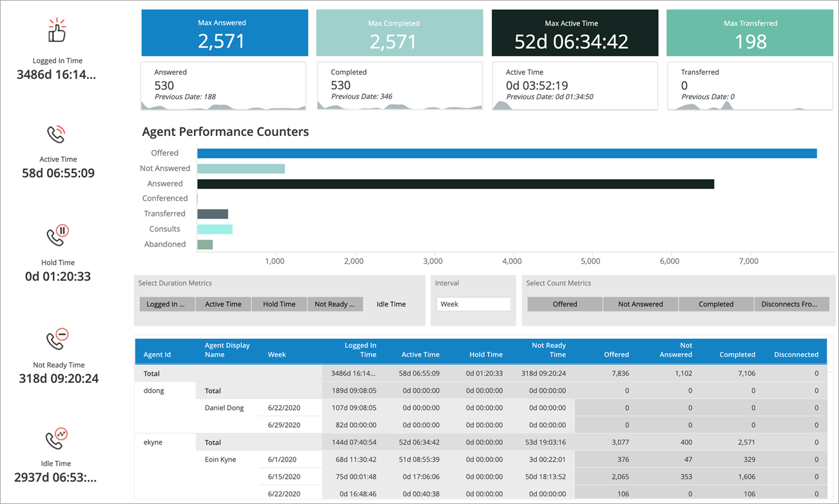
Task: Toggle the Logged In duration metric
Action: [168, 304]
